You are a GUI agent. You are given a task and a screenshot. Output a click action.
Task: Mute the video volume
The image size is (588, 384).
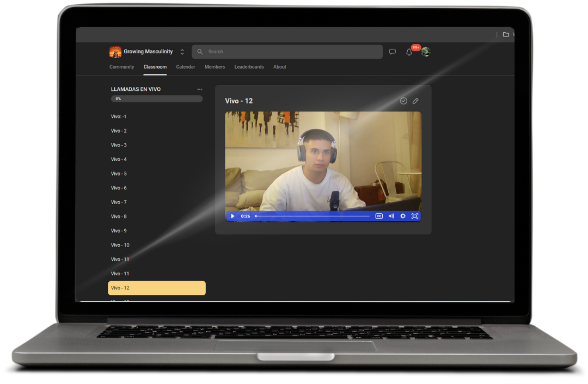(391, 216)
